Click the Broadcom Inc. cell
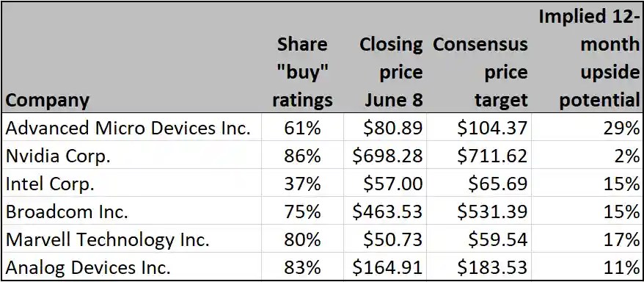This screenshot has height=282, width=644. [x=131, y=211]
